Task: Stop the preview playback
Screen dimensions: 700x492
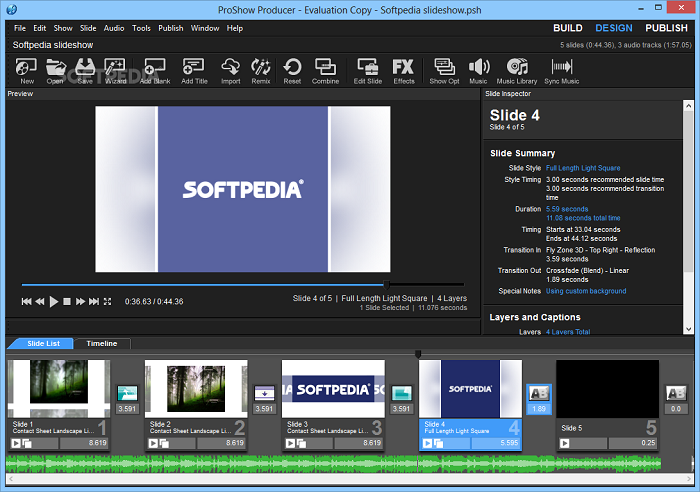Action: pyautogui.click(x=67, y=301)
